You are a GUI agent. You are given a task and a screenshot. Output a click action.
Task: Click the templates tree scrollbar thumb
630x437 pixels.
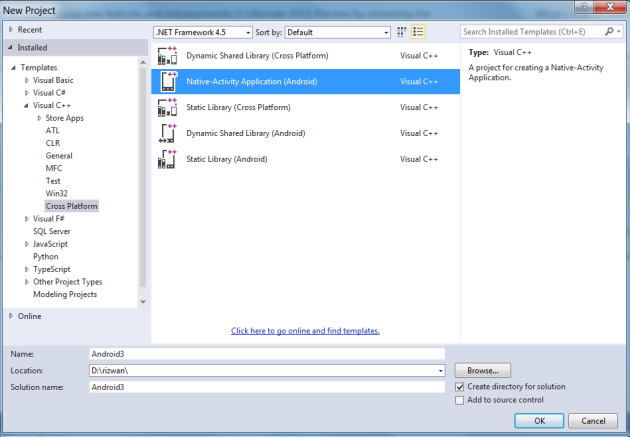point(143,177)
